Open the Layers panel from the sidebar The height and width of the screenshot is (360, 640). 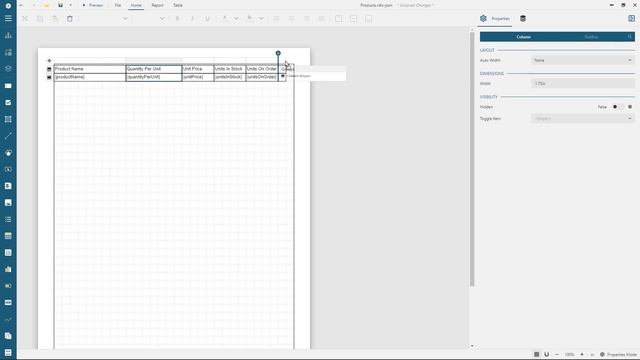[x=8, y=69]
